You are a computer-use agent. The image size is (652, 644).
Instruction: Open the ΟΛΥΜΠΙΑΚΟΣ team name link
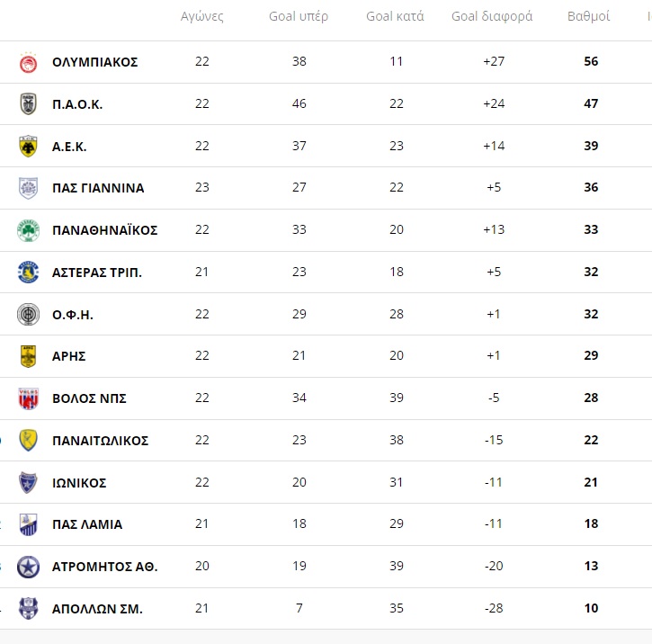94,62
